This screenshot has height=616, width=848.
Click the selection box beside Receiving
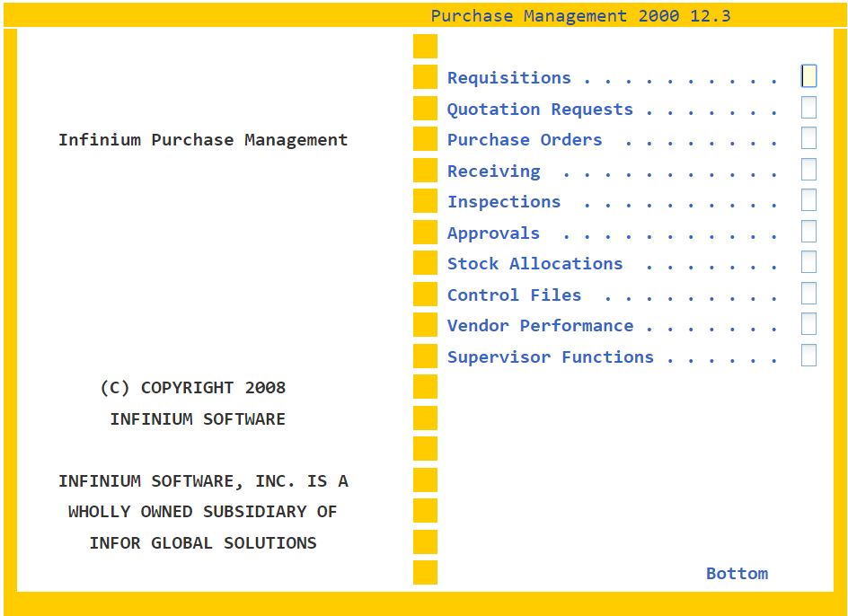pyautogui.click(x=808, y=170)
